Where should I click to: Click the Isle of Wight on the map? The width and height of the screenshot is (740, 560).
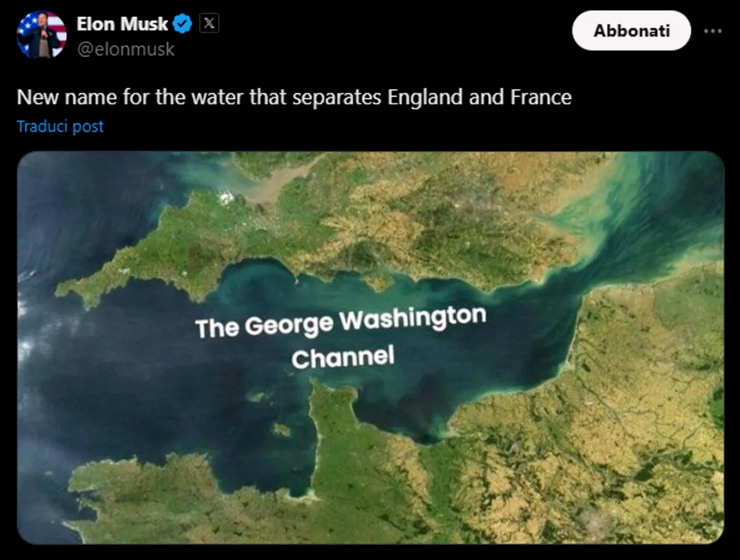[377, 283]
